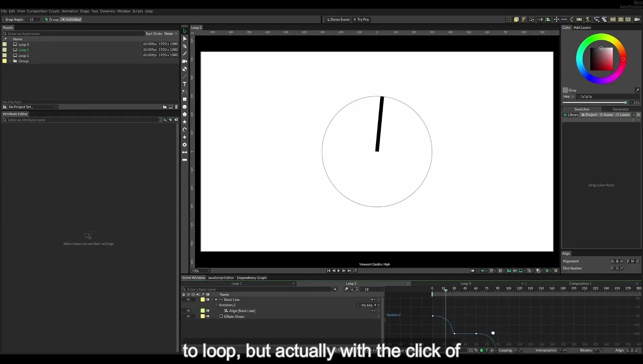This screenshot has height=364, width=643.
Task: Expand the Group folder in Assets
Action: pos(10,61)
